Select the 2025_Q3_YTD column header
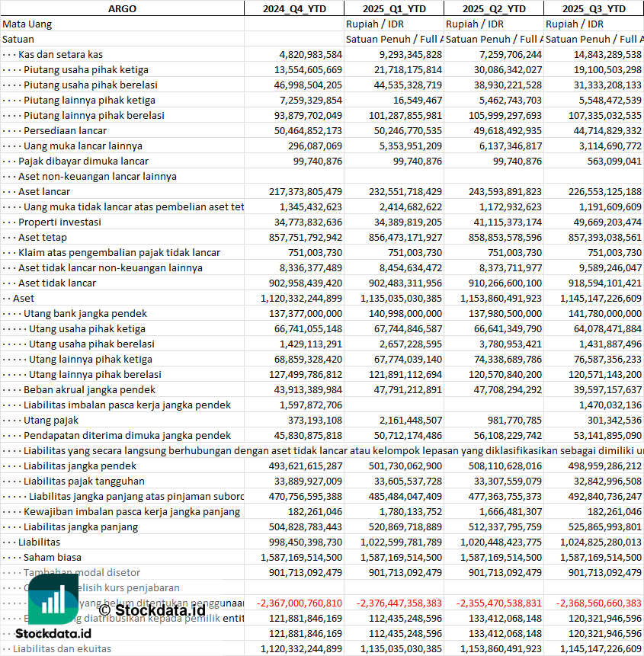Viewport: 644px width, 656px height. coord(594,9)
